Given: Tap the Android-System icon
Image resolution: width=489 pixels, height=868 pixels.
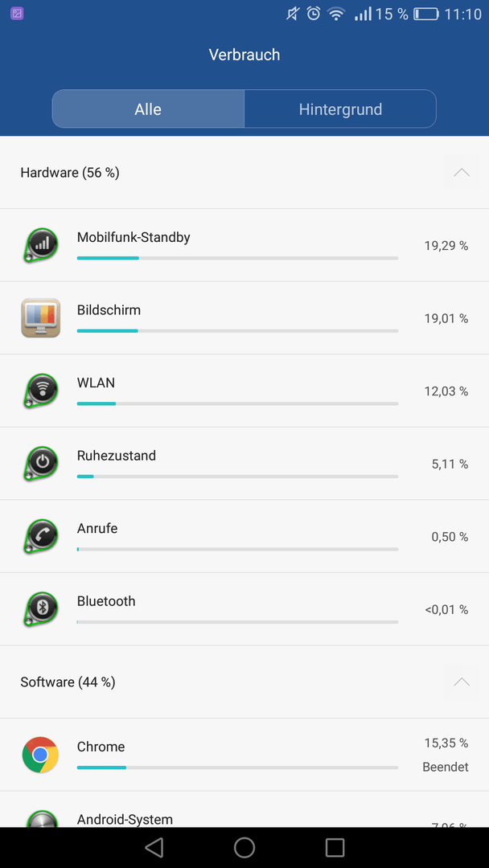Looking at the screenshot, I should pyautogui.click(x=42, y=818).
